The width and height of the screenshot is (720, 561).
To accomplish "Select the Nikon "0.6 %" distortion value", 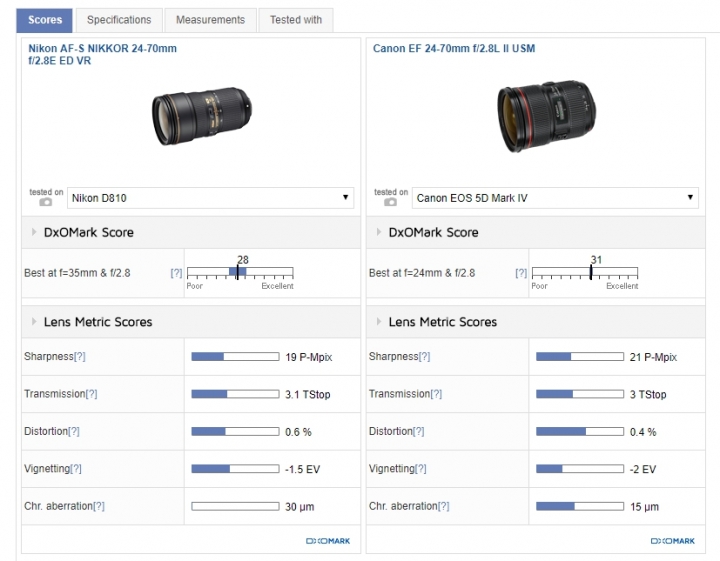I will click(x=298, y=432).
